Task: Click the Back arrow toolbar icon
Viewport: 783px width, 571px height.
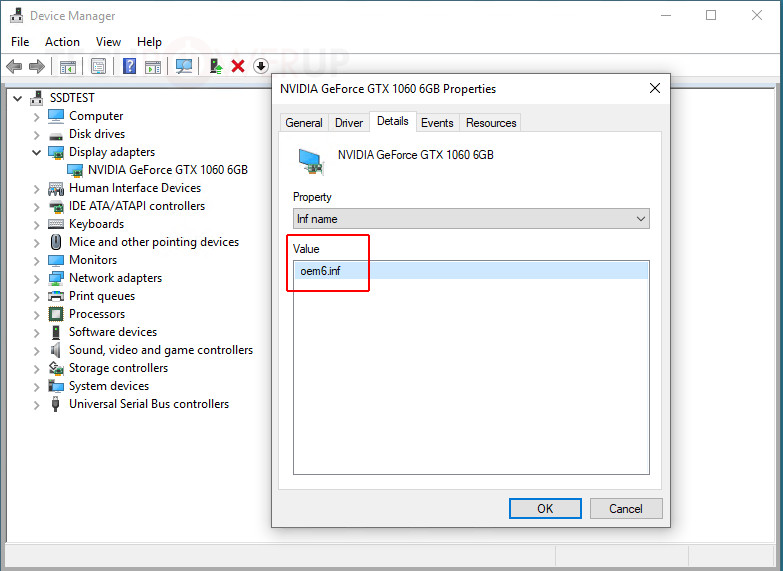Action: (14, 67)
